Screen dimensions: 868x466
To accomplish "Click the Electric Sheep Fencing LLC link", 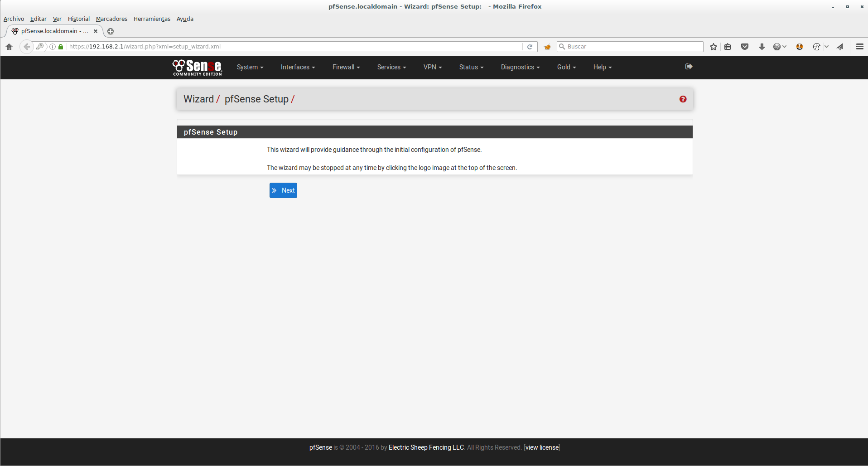I will 426,447.
